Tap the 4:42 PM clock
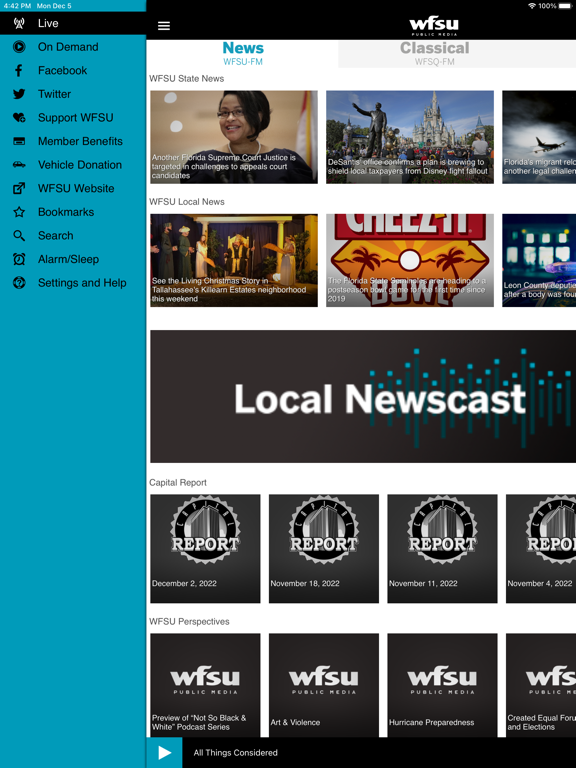This screenshot has width=576, height=768. pos(17,6)
